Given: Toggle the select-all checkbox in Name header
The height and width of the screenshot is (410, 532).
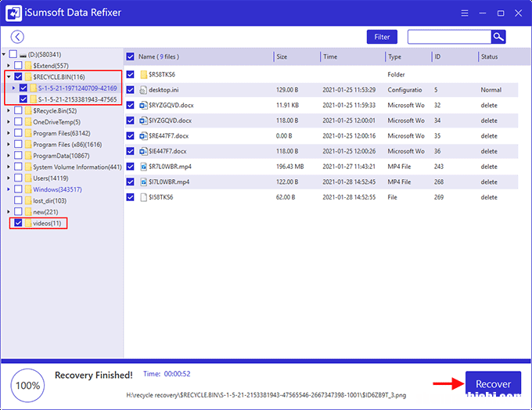Looking at the screenshot, I should 131,56.
